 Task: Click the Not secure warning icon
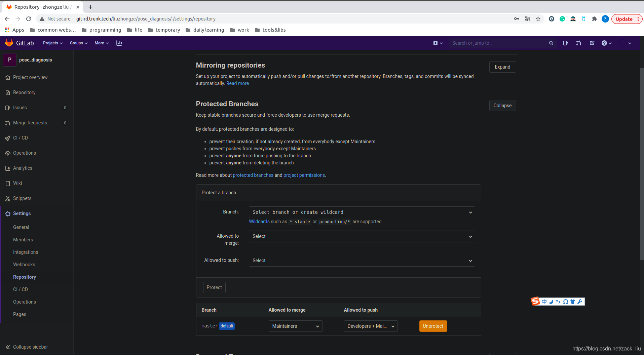42,19
